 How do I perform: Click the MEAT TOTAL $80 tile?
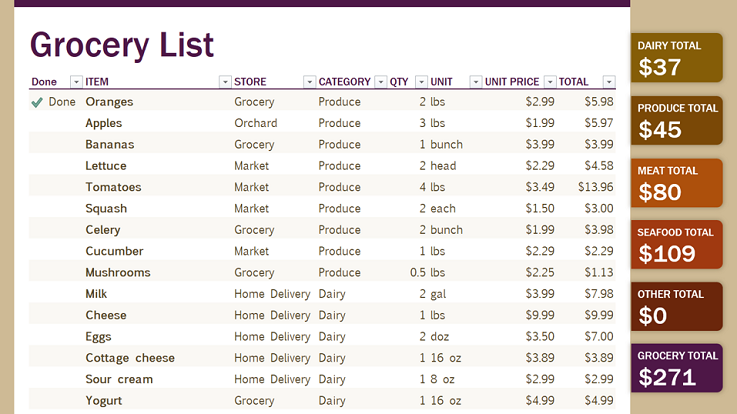(x=676, y=183)
